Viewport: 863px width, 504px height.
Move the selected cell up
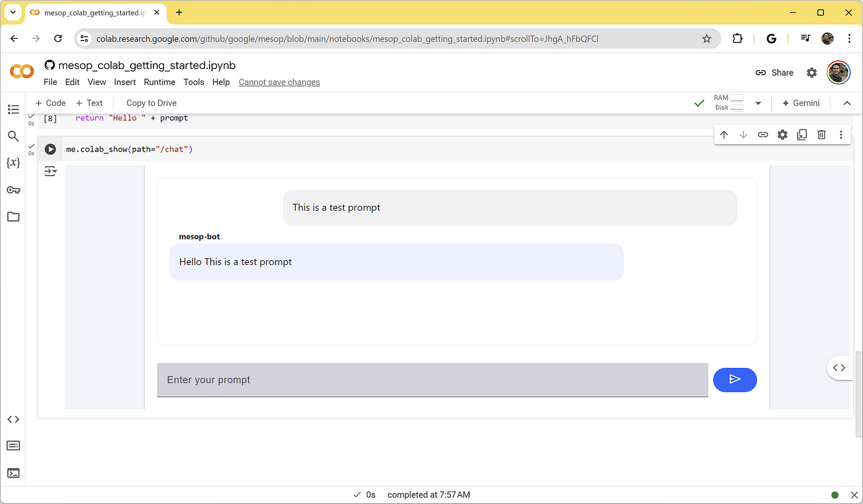pos(724,134)
